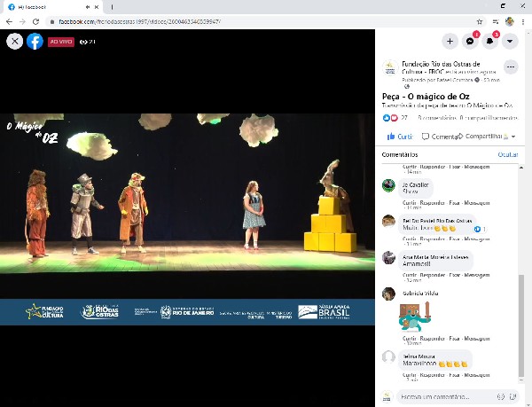532x407 pixels.
Task: Go back in the browser
Action: click(x=9, y=21)
